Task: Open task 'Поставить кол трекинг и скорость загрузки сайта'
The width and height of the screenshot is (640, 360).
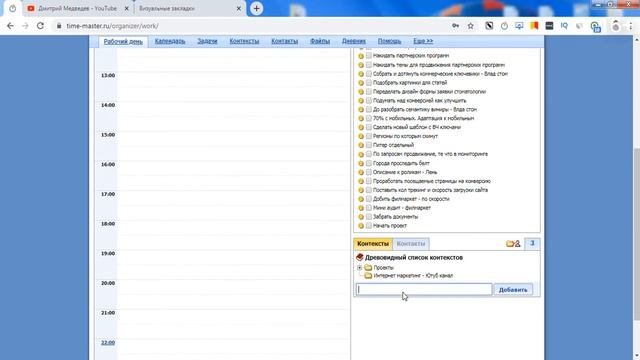Action: point(430,190)
